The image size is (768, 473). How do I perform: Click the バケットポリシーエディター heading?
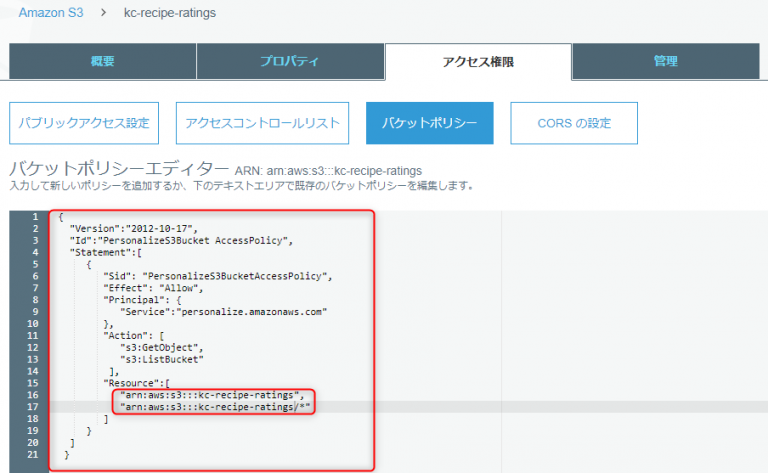tap(119, 168)
